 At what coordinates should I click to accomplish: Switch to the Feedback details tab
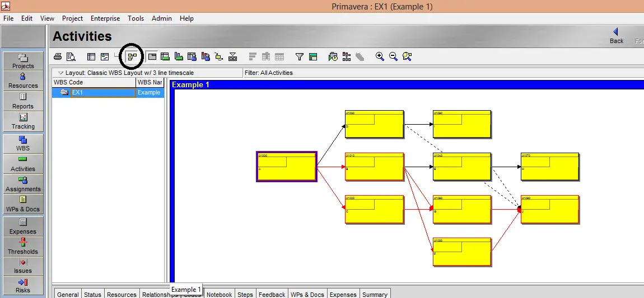[x=272, y=294]
